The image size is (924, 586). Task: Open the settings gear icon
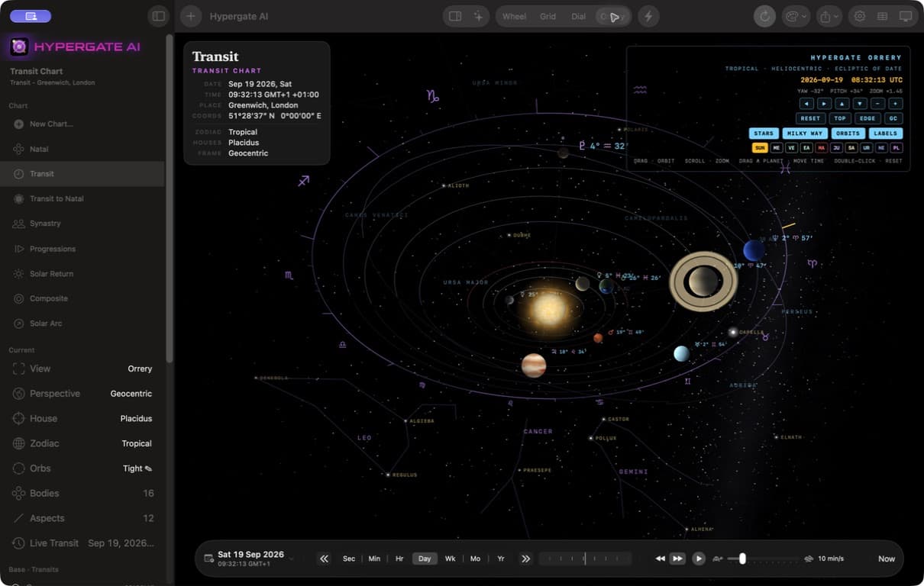[860, 16]
